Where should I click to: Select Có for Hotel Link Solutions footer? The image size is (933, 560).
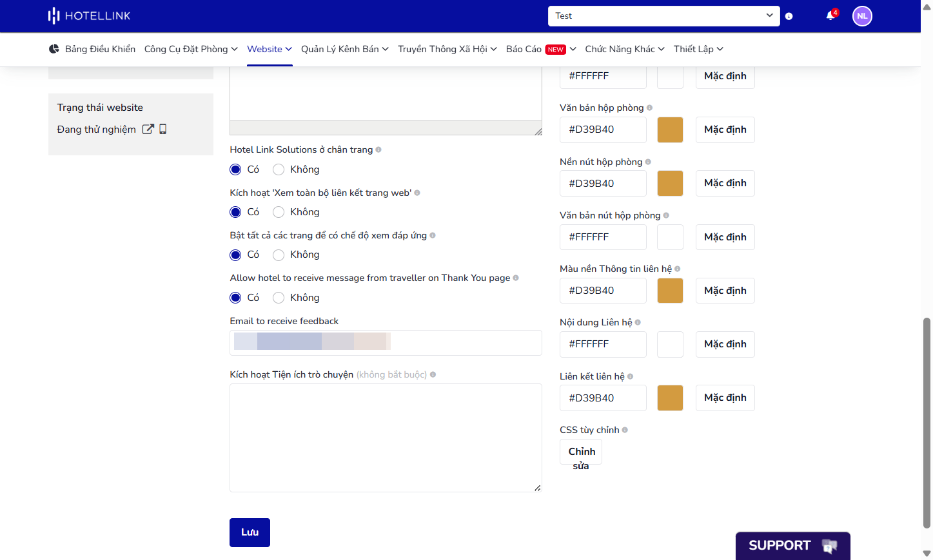click(x=235, y=169)
